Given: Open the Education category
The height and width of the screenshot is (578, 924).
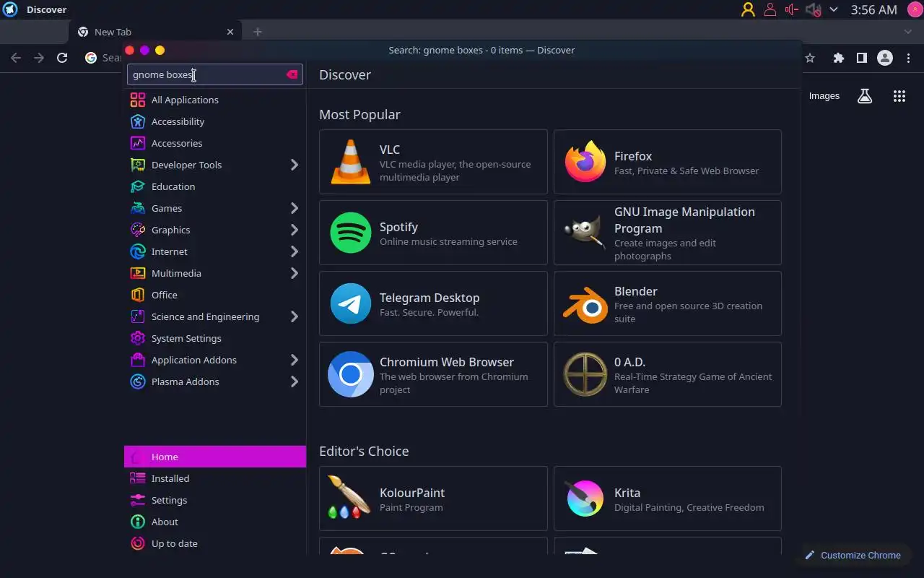Looking at the screenshot, I should coord(215,186).
